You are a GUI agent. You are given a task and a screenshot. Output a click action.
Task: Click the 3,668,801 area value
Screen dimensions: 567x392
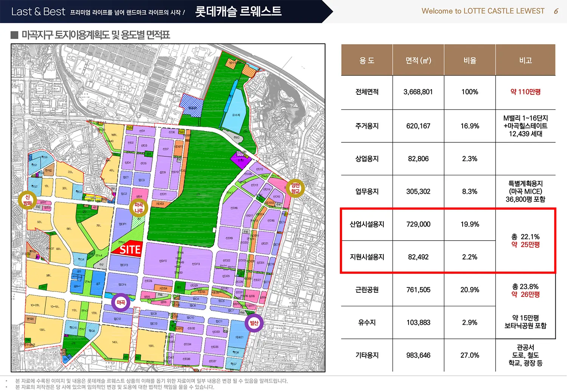point(418,92)
